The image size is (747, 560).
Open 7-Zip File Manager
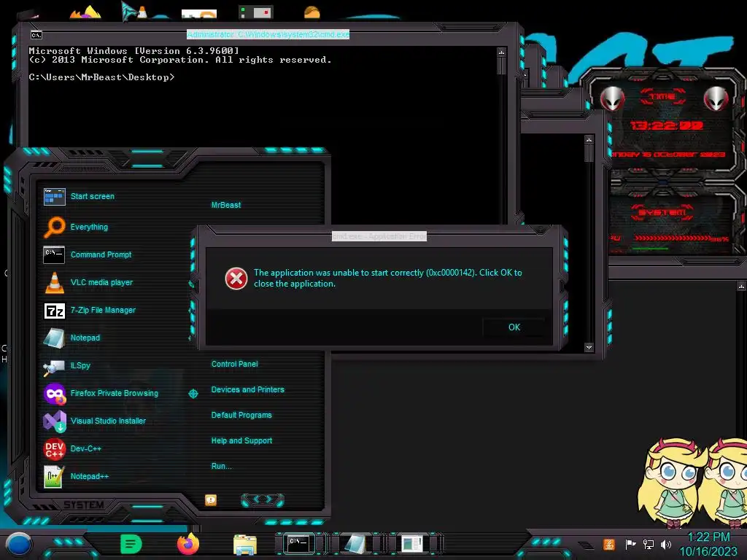tap(90, 311)
